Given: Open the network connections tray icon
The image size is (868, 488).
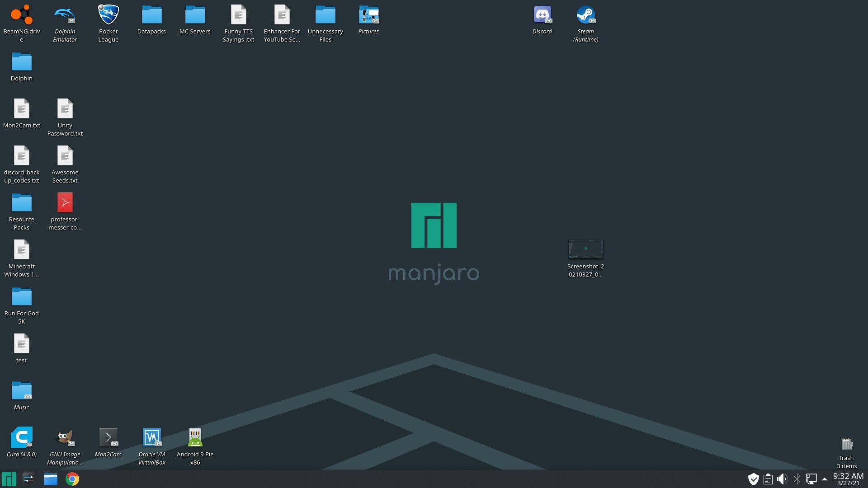Looking at the screenshot, I should (811, 479).
